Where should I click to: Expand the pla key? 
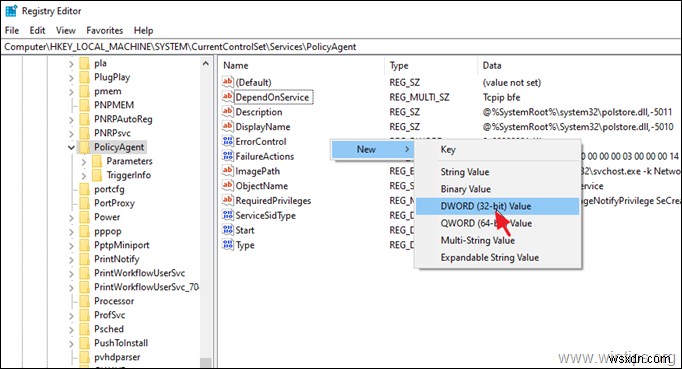[x=71, y=64]
